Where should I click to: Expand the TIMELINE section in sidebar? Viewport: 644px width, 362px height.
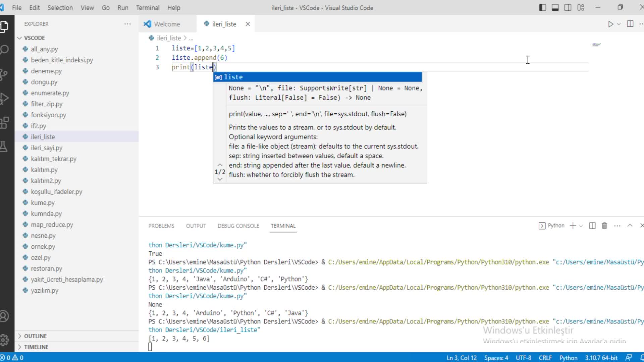coord(36,347)
